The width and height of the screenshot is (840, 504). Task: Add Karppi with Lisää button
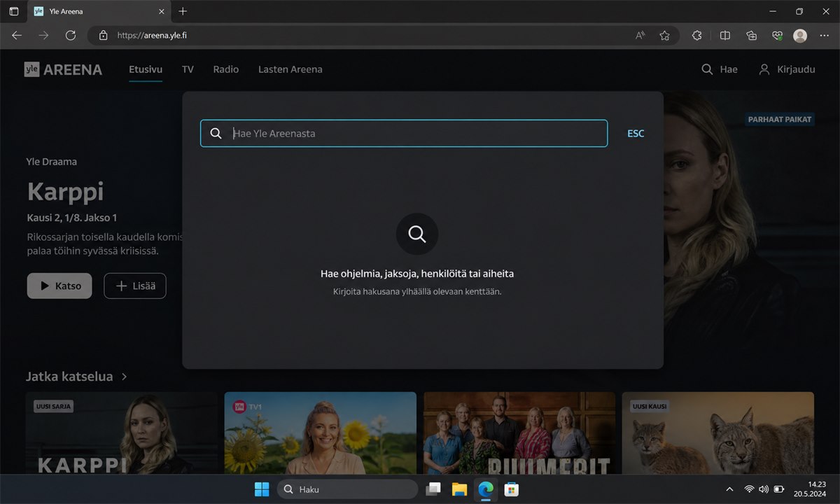click(x=135, y=286)
